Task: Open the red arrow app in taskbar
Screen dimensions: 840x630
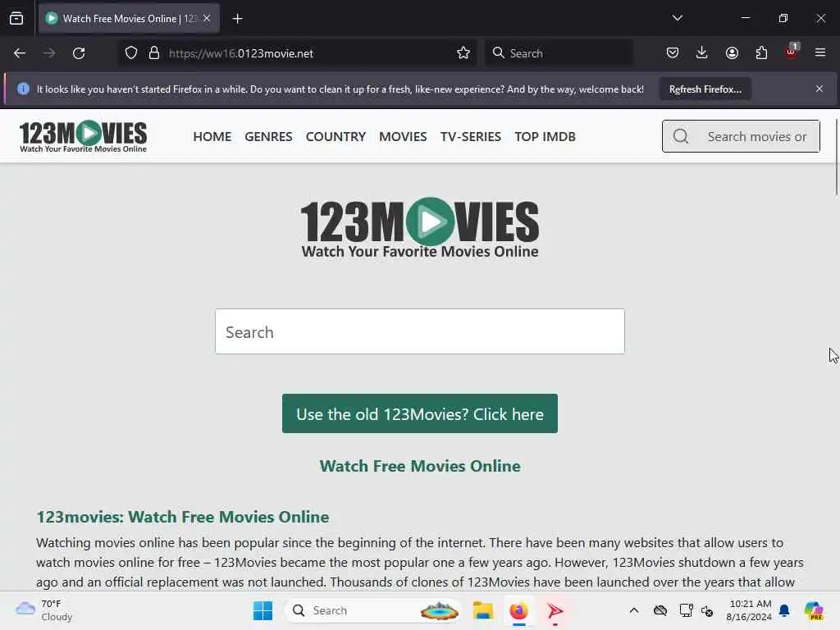Action: pos(555,610)
